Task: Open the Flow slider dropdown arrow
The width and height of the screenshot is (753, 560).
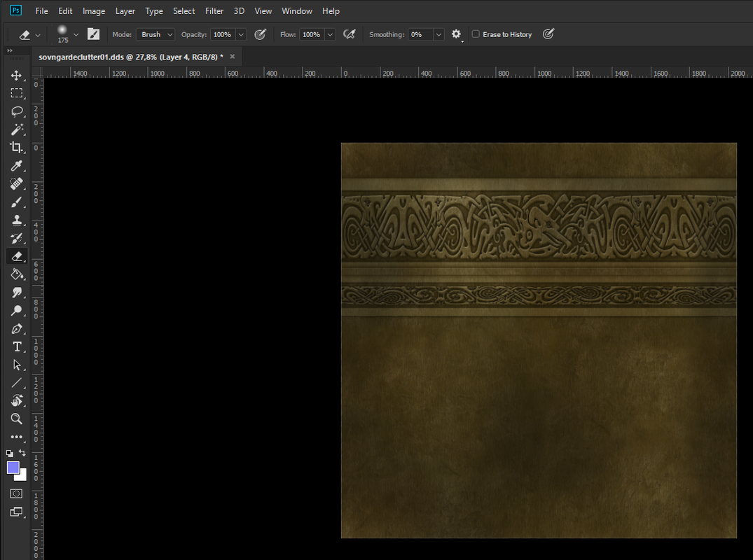Action: pos(330,34)
